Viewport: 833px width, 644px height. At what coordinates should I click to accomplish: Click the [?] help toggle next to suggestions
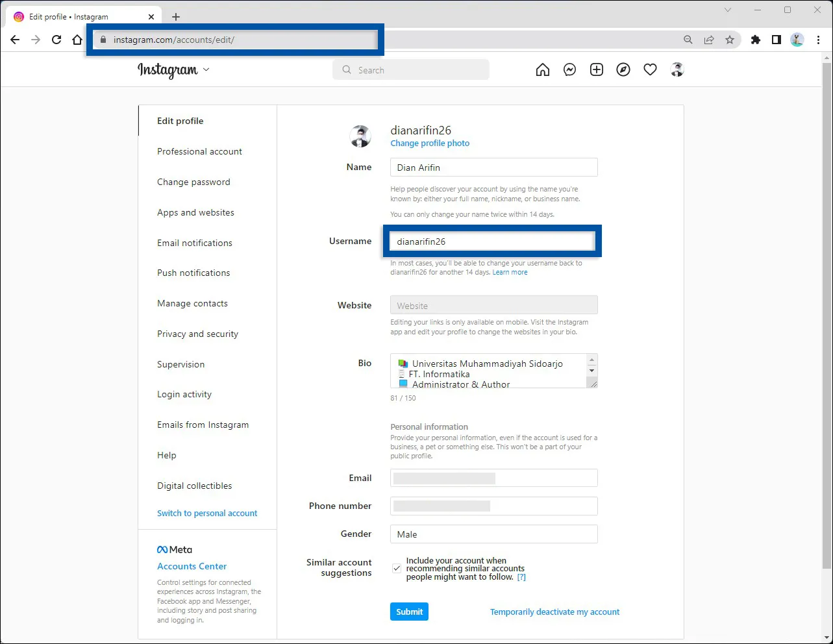pos(521,576)
